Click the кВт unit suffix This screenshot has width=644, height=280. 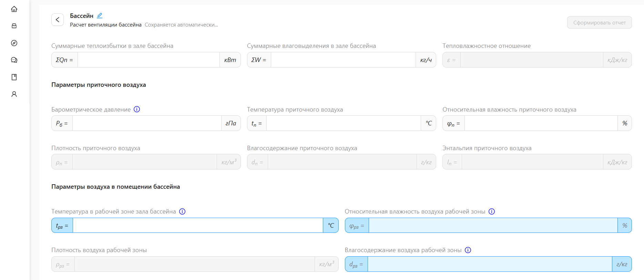230,60
